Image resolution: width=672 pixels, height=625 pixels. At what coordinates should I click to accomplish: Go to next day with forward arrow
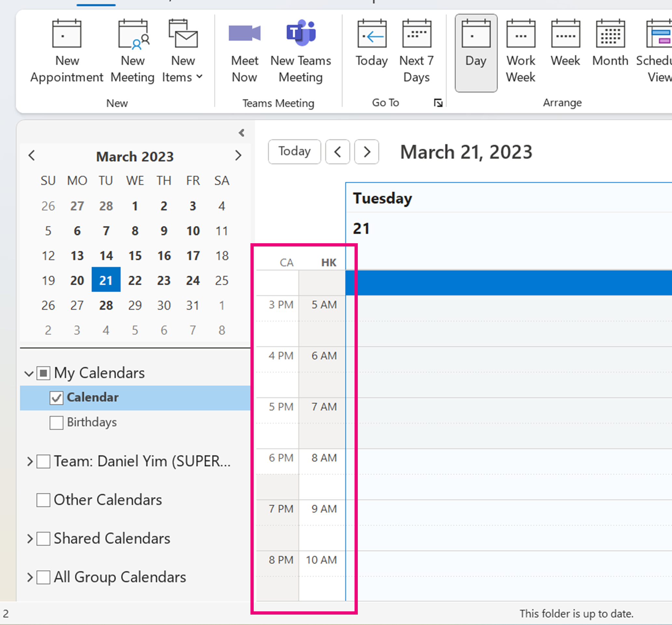367,152
